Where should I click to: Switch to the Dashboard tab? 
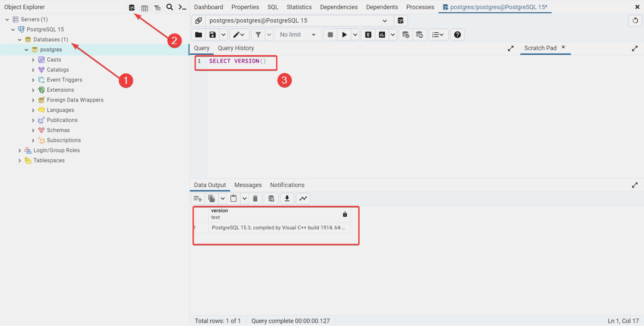[208, 7]
